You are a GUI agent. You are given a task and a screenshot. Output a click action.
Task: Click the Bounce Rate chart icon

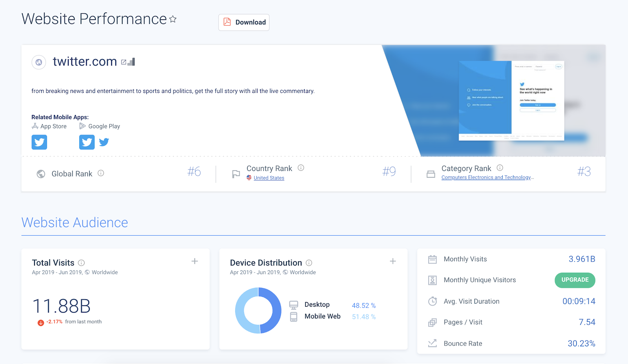pos(433,343)
